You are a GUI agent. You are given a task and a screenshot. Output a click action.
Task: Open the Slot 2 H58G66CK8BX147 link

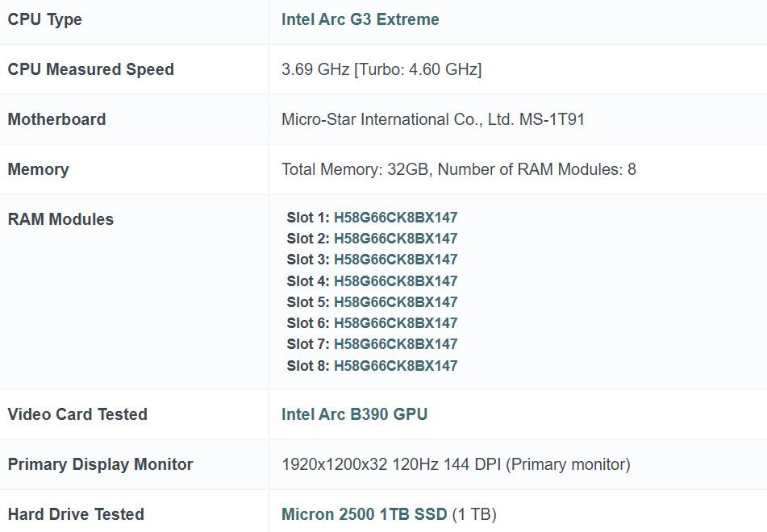pyautogui.click(x=395, y=239)
